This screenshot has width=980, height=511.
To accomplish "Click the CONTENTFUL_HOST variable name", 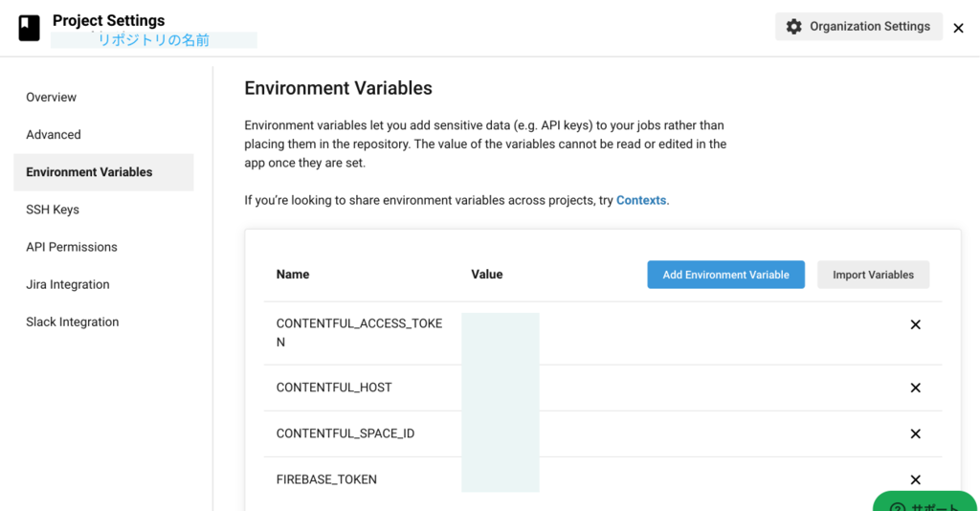I will tap(334, 388).
